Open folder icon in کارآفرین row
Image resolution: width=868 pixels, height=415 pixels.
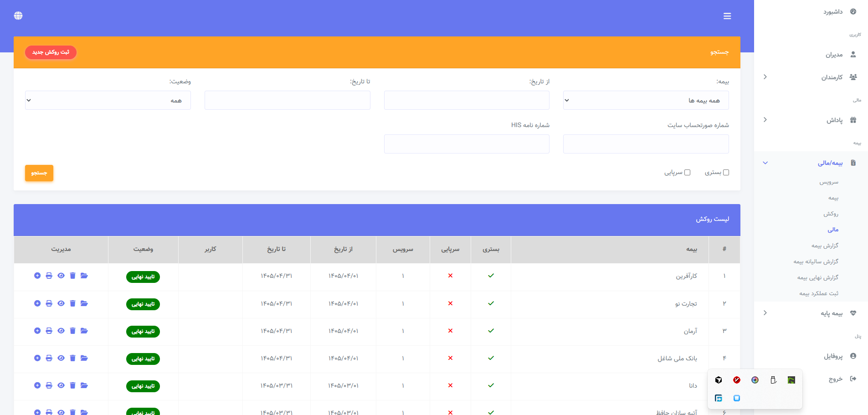click(84, 276)
